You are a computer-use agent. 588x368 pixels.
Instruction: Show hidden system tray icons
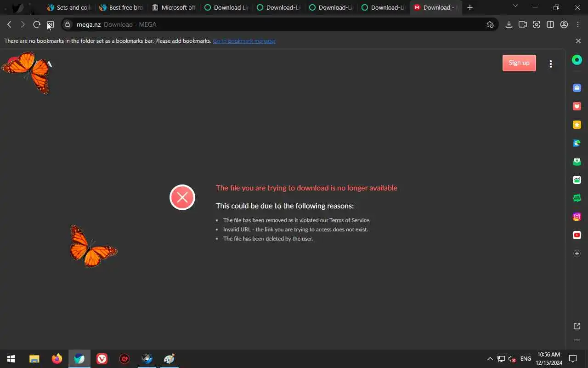(490, 359)
